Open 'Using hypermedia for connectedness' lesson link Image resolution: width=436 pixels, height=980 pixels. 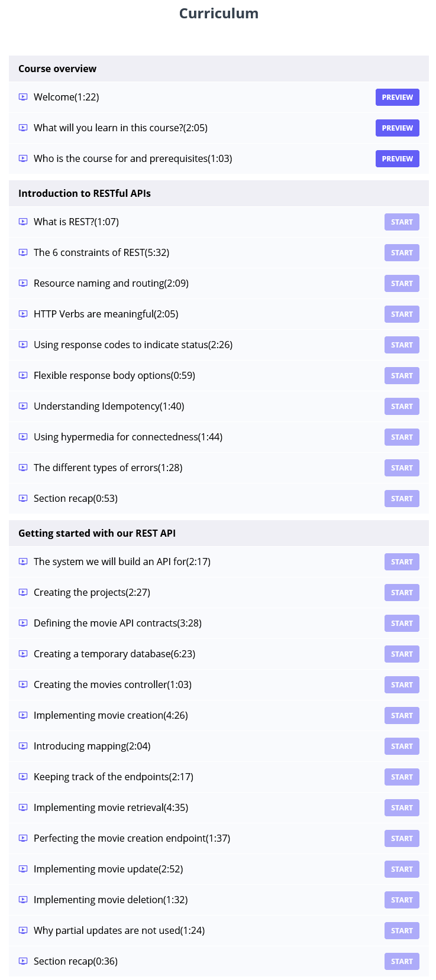[128, 437]
